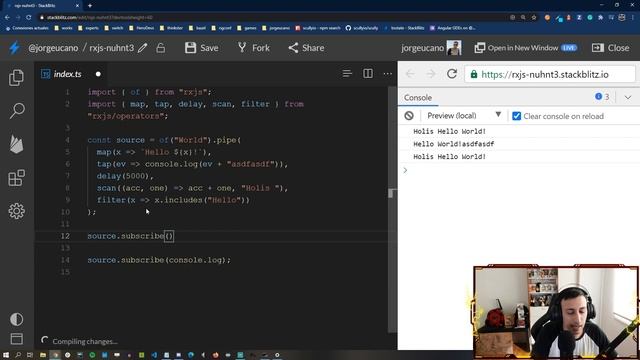
Task: Click the filter includes Hello line
Action: point(173,200)
